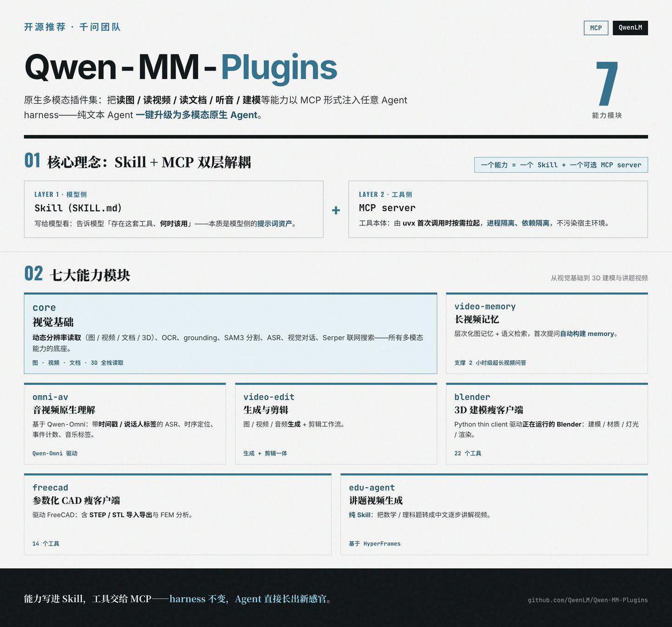The height and width of the screenshot is (627, 672).
Task: Open the github.com/QwenLM/Qwen-MM-Plugins link
Action: pyautogui.click(x=587, y=600)
